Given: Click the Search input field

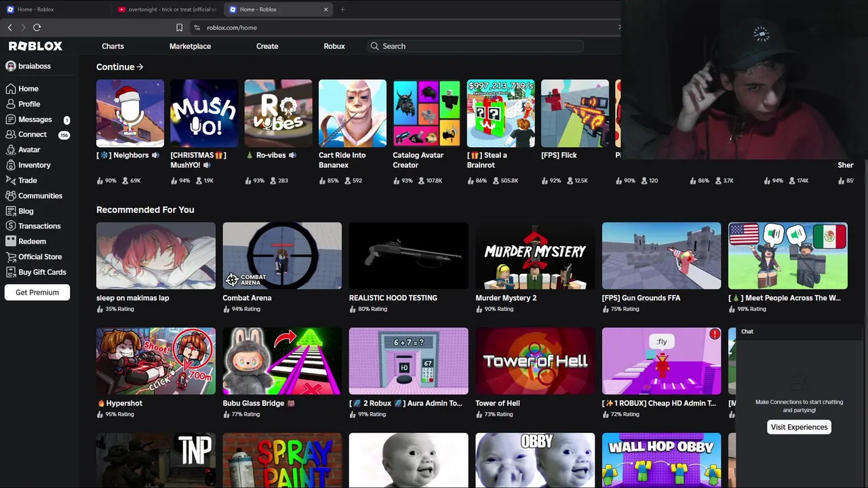Looking at the screenshot, I should [x=475, y=46].
